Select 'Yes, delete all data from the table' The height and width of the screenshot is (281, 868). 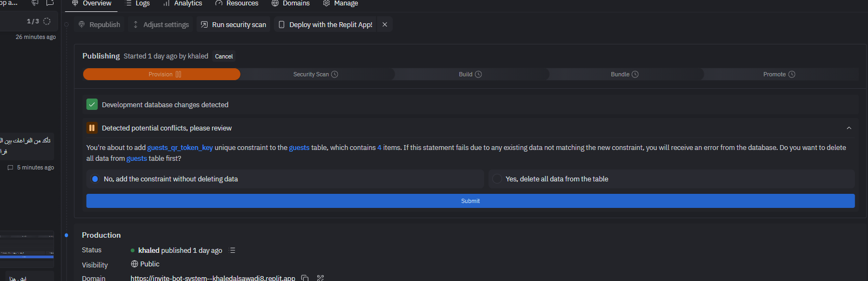497,179
